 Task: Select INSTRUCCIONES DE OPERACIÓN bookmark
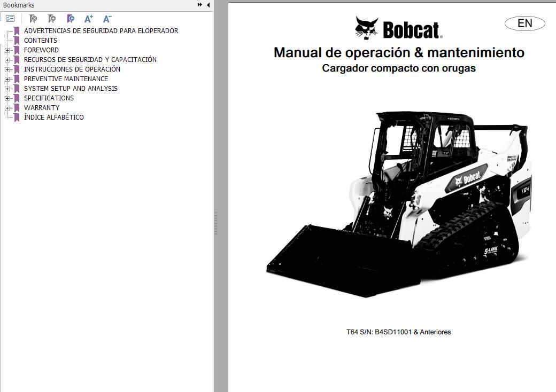tap(72, 69)
